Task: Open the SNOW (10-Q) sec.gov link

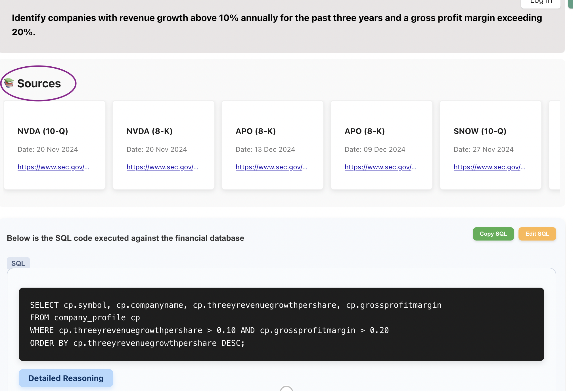Action: pyautogui.click(x=490, y=167)
